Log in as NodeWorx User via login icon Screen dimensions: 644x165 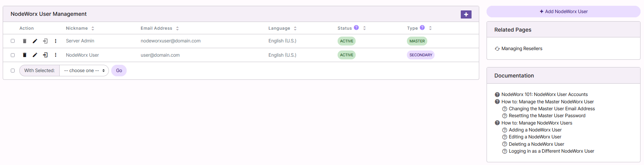tap(45, 55)
